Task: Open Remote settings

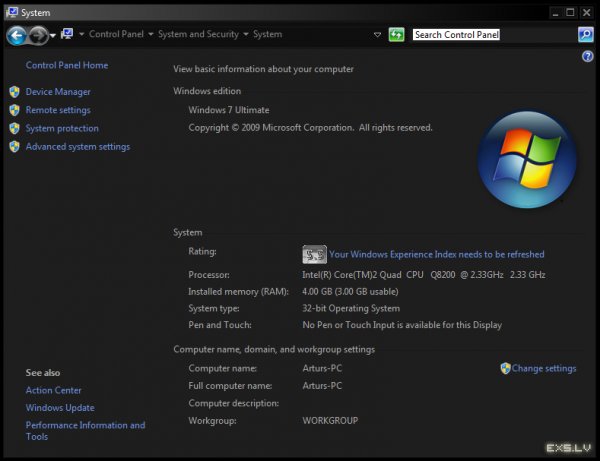Action: tap(58, 110)
